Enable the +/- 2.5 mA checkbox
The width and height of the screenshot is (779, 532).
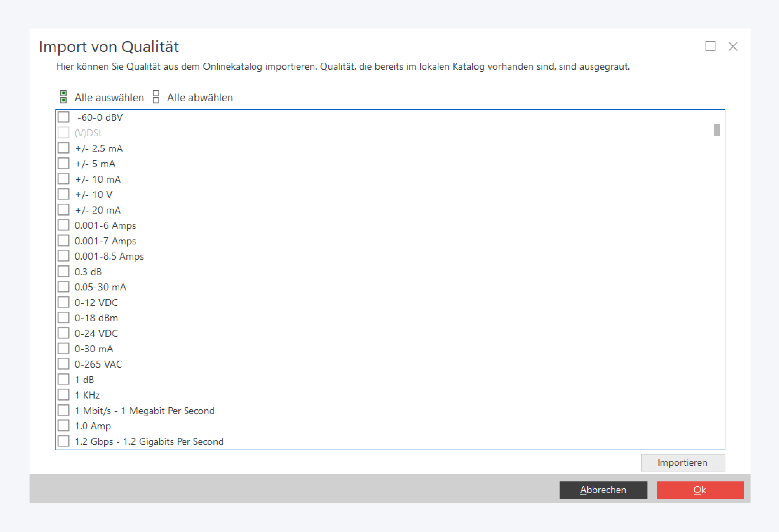pos(63,148)
